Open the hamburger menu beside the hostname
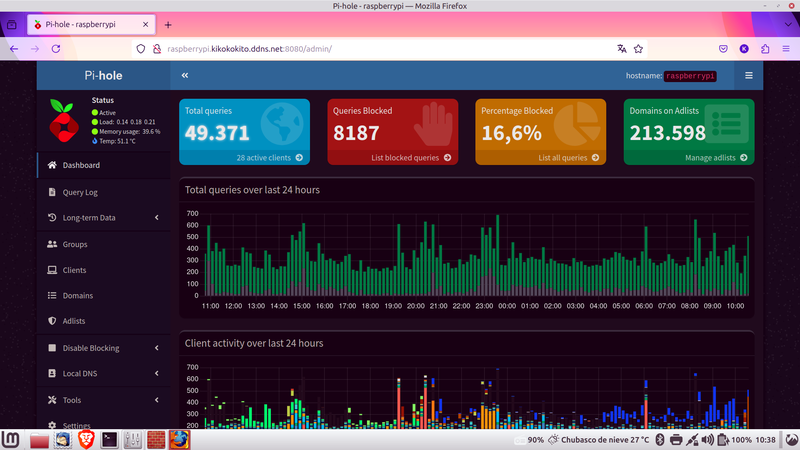The width and height of the screenshot is (800, 450). [x=748, y=76]
